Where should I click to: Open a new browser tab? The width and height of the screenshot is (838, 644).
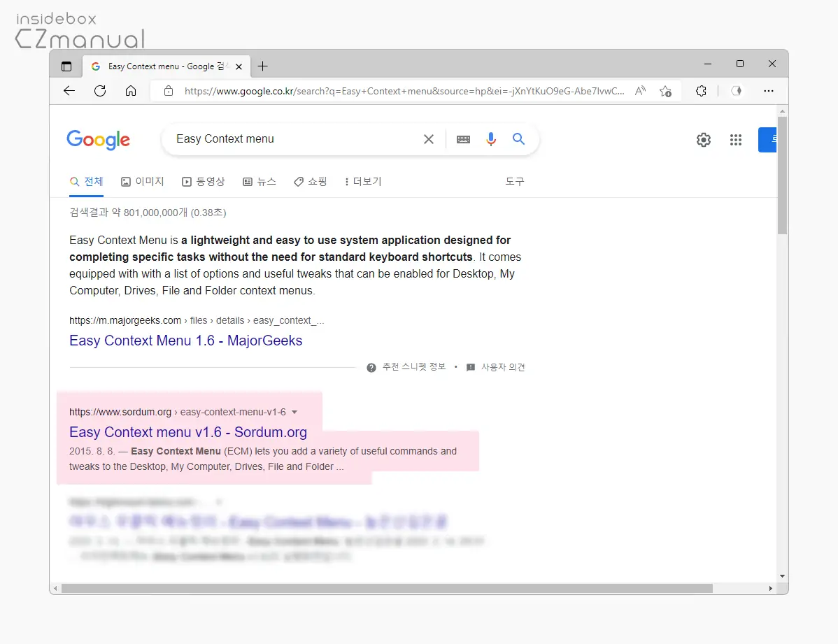(262, 66)
